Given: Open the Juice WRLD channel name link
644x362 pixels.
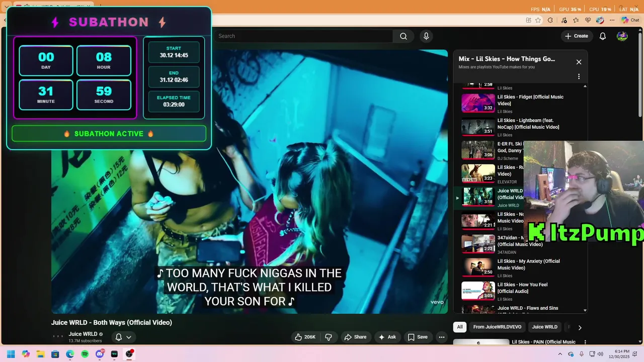Looking at the screenshot, I should tap(83, 334).
